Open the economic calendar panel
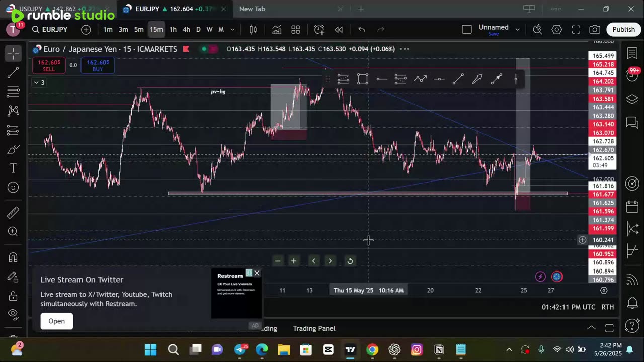The width and height of the screenshot is (644, 362). click(632, 206)
